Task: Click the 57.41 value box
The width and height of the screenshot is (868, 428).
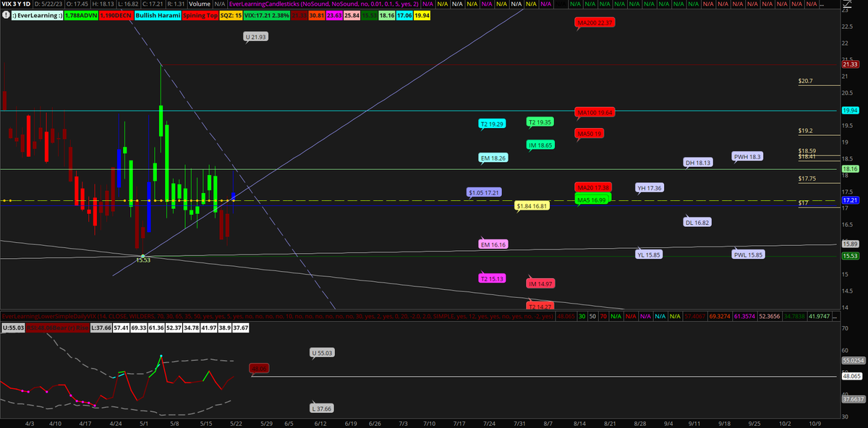Action: pyautogui.click(x=122, y=328)
